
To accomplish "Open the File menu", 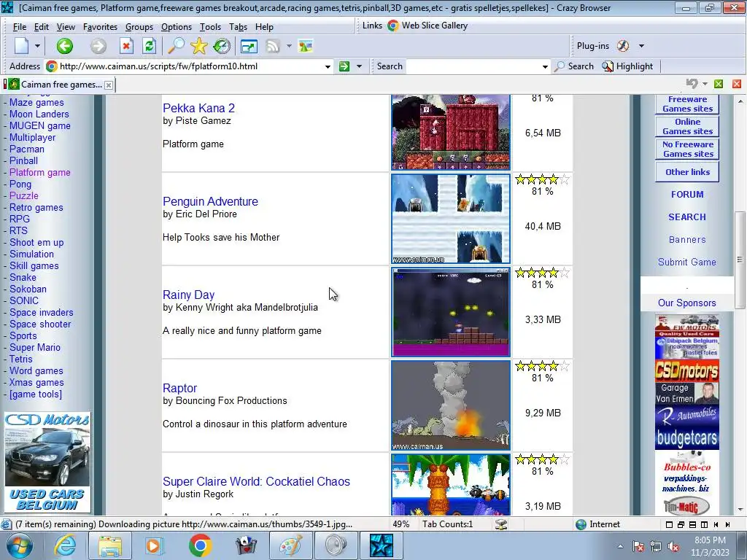I will click(20, 27).
